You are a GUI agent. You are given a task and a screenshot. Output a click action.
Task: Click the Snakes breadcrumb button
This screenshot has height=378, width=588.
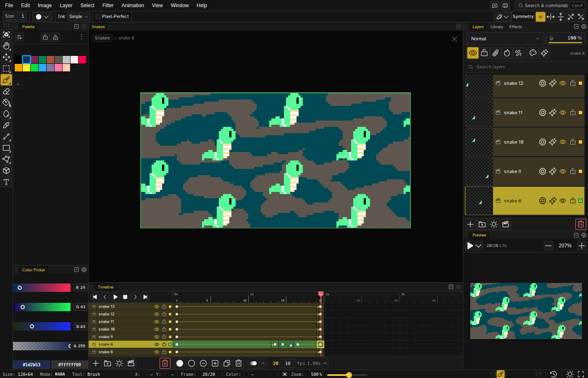(x=102, y=38)
